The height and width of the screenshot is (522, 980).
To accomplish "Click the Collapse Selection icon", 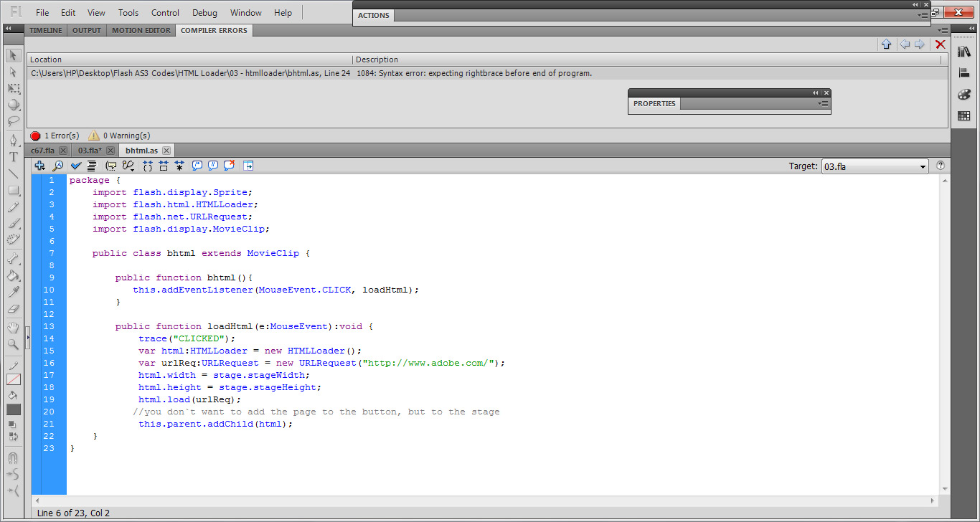I will (164, 166).
